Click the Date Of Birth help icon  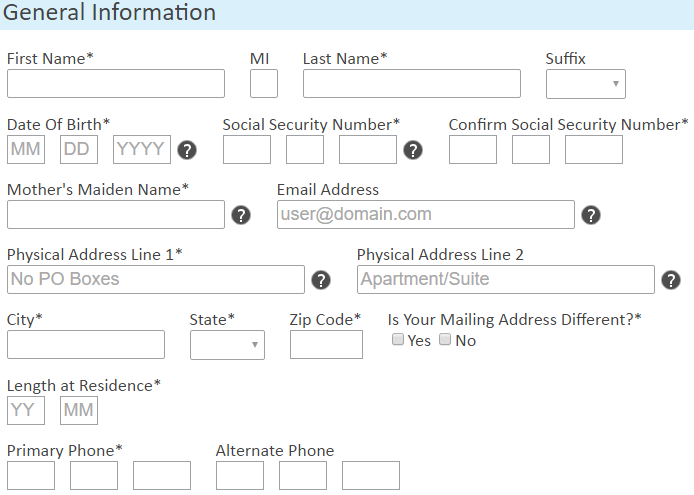[187, 150]
